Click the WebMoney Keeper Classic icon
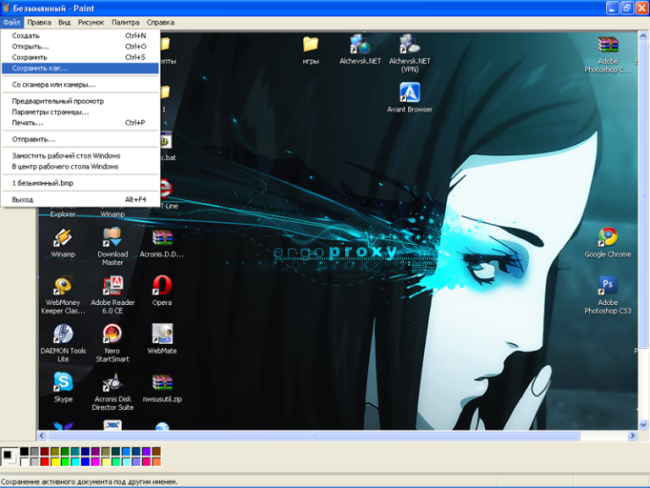 coord(63,286)
